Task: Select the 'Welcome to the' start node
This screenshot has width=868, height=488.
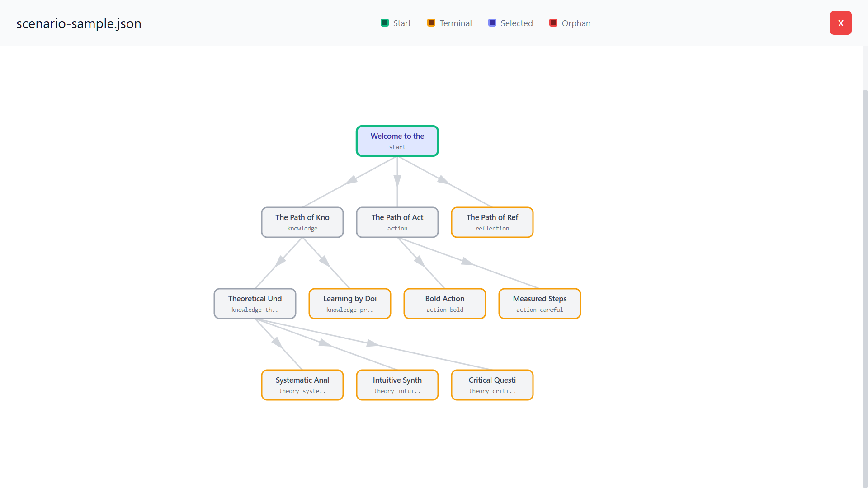Action: click(x=397, y=141)
